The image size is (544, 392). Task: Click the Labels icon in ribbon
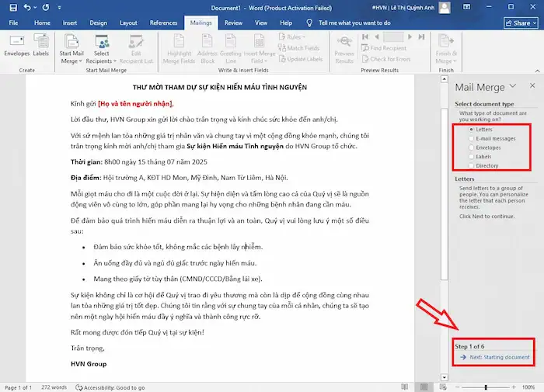coord(40,44)
